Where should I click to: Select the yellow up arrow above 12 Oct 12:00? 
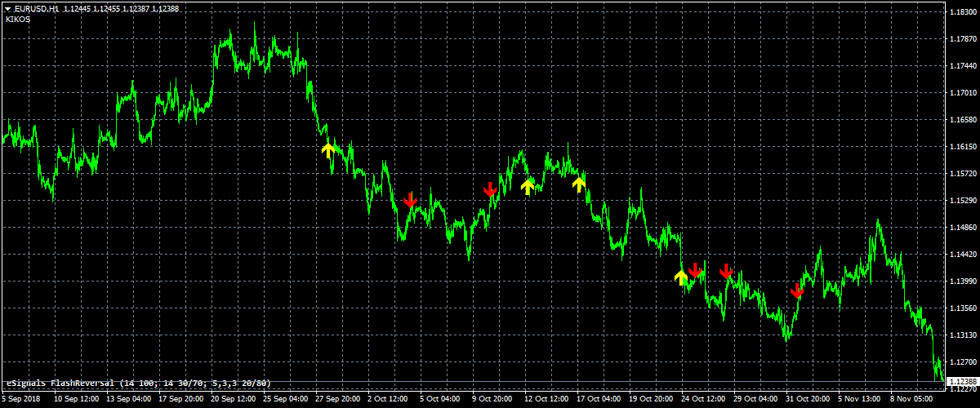coord(528,187)
